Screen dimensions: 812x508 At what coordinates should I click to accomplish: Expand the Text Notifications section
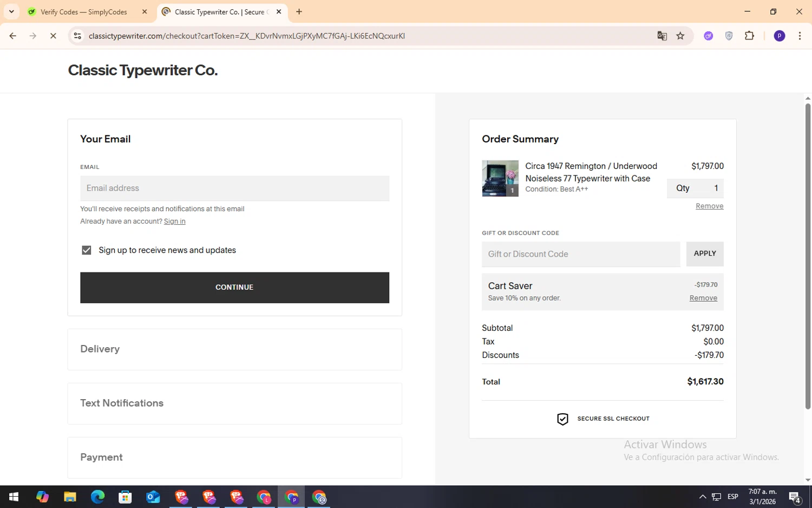coord(234,403)
